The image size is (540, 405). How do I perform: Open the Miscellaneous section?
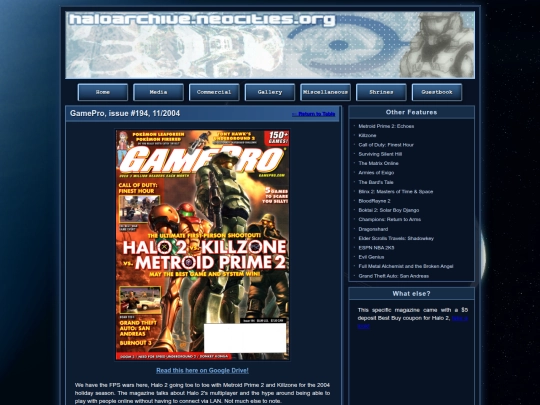[325, 92]
